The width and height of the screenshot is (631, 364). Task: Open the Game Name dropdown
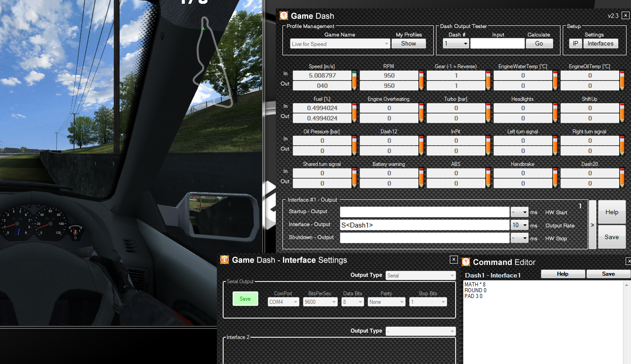[340, 44]
